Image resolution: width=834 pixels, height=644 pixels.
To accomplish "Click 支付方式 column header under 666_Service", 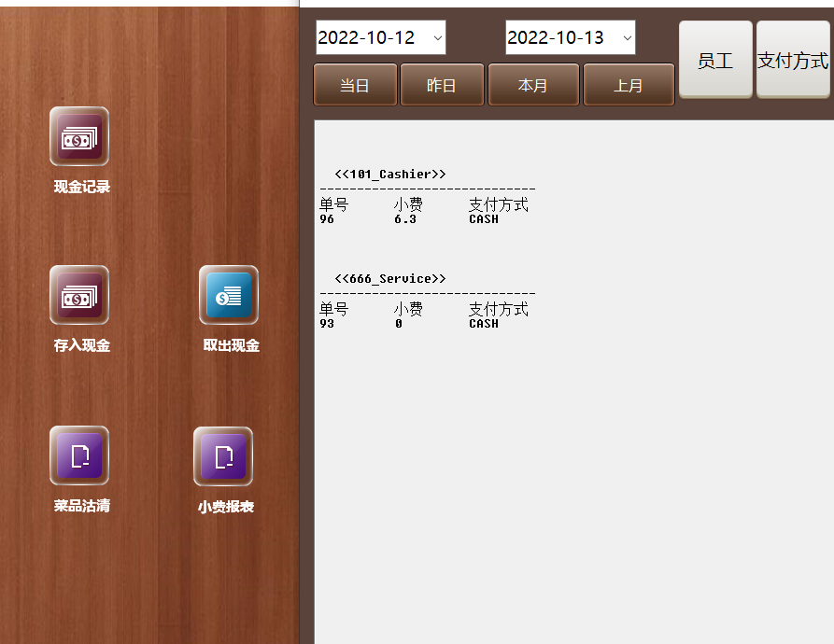I will pos(499,309).
